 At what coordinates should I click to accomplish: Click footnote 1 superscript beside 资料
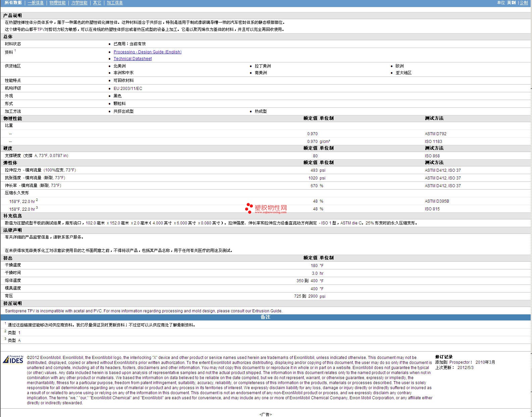(15, 51)
